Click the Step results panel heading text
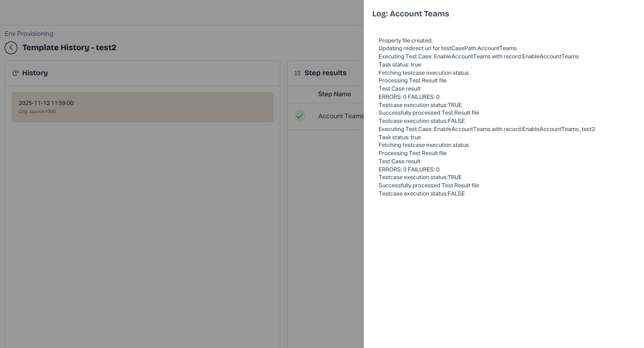The image size is (644, 348). tap(325, 73)
